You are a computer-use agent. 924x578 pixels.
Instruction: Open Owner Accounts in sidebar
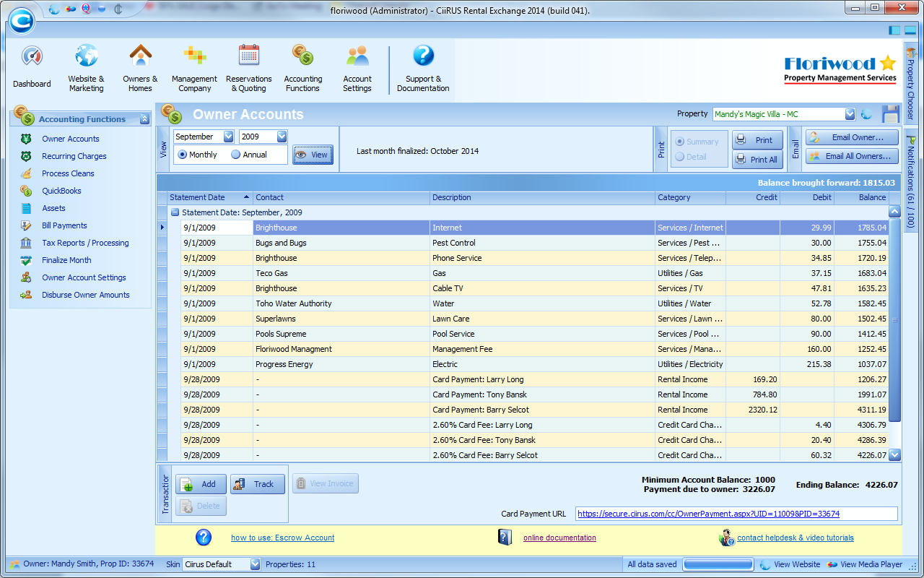[x=71, y=139]
